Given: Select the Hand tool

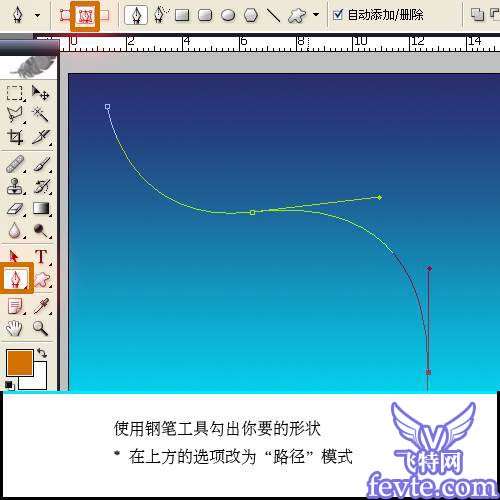Looking at the screenshot, I should [14, 328].
